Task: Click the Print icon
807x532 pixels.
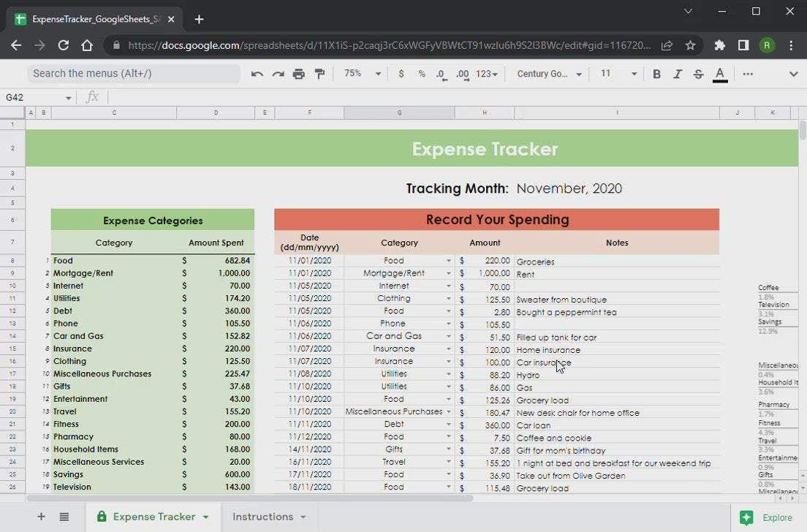Action: click(x=298, y=74)
